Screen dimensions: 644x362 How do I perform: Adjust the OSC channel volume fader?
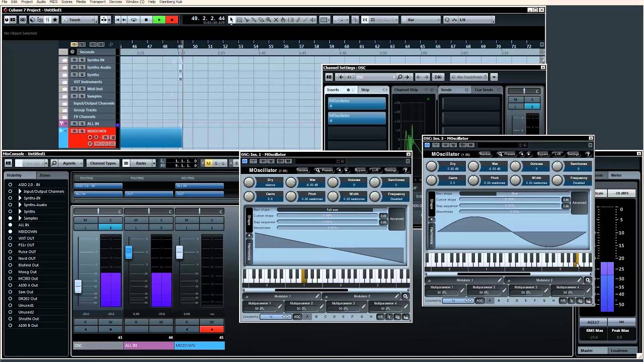(78, 286)
